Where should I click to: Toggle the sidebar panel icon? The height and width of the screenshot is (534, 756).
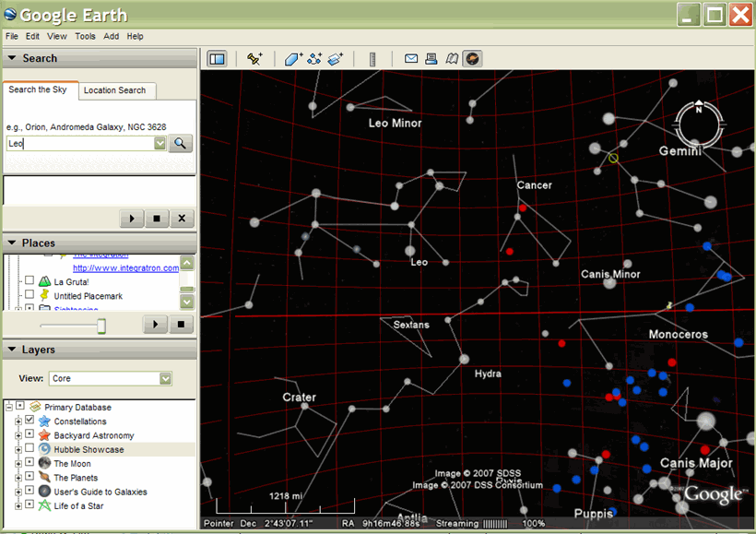click(x=217, y=59)
